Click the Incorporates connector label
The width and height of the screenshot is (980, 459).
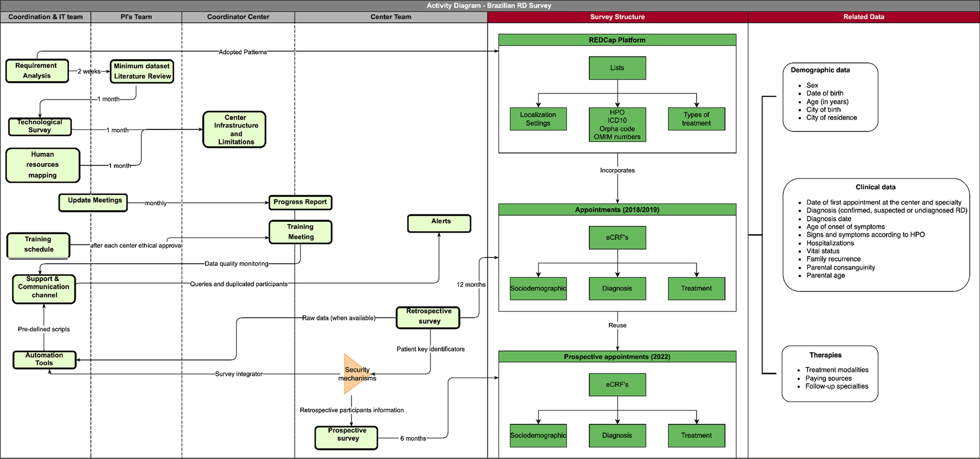[617, 170]
